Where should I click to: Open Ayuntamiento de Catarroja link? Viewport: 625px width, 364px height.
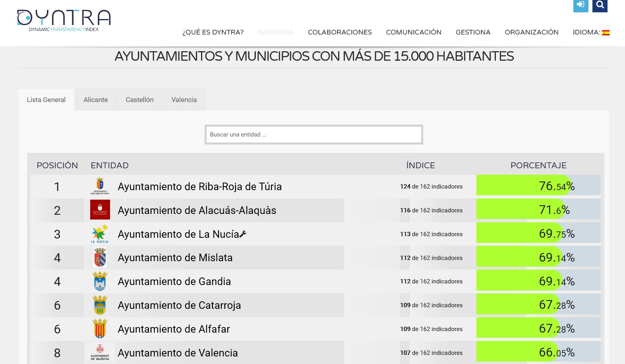click(179, 305)
